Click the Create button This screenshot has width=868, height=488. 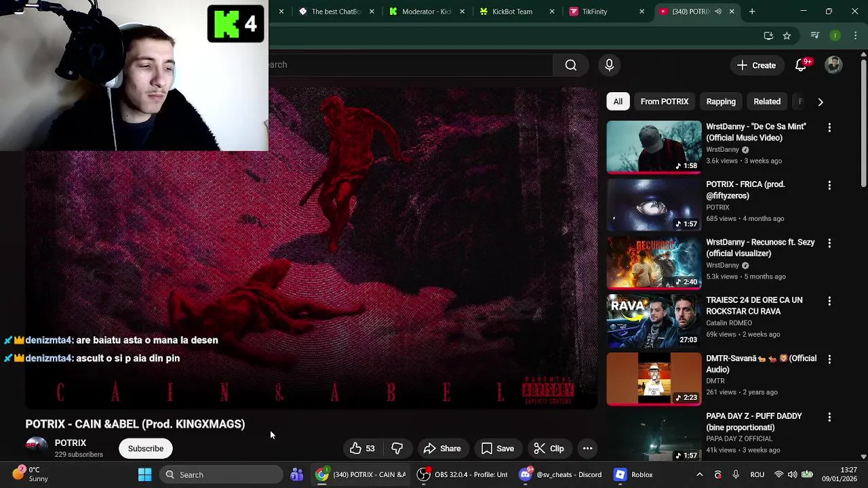756,65
